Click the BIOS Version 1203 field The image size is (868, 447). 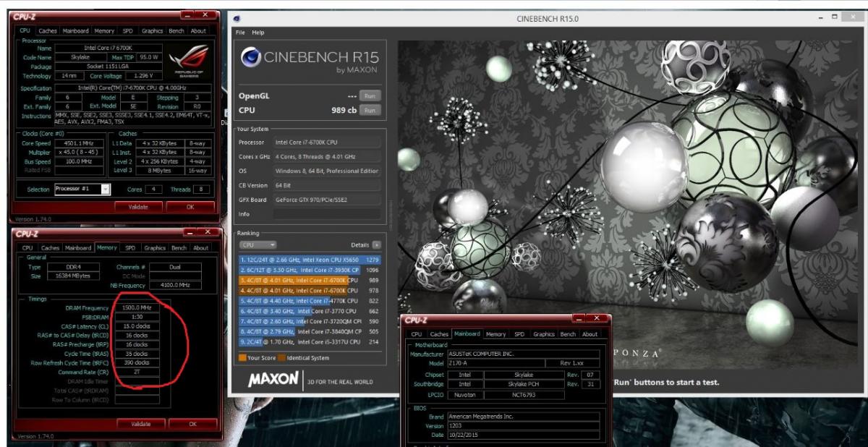(524, 425)
